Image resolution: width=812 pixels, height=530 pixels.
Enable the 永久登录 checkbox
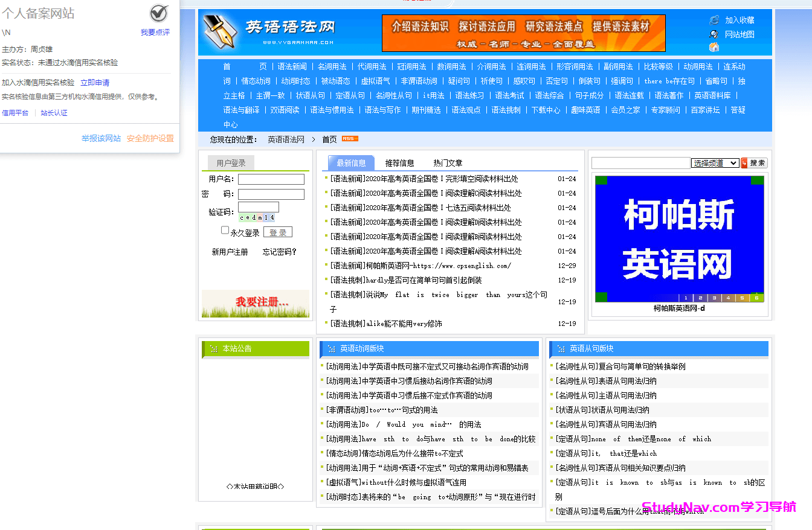point(225,229)
